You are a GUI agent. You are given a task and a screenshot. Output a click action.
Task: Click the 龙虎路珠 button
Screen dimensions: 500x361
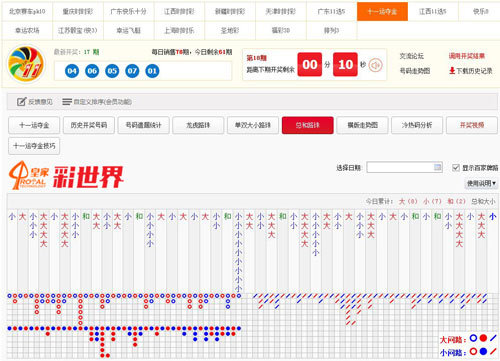(198, 125)
